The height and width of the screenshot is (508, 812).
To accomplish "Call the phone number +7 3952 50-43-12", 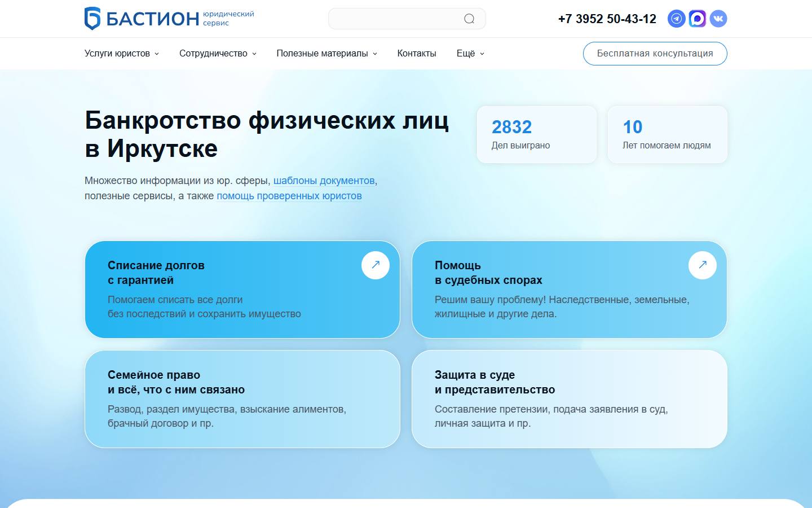I will tap(607, 19).
